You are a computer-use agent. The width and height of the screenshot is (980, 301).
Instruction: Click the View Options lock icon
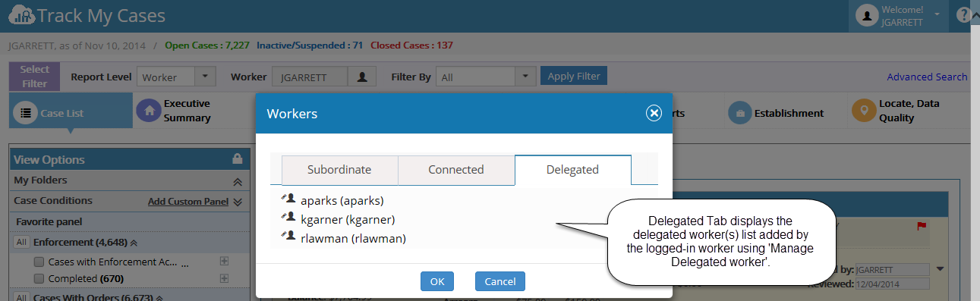click(237, 159)
